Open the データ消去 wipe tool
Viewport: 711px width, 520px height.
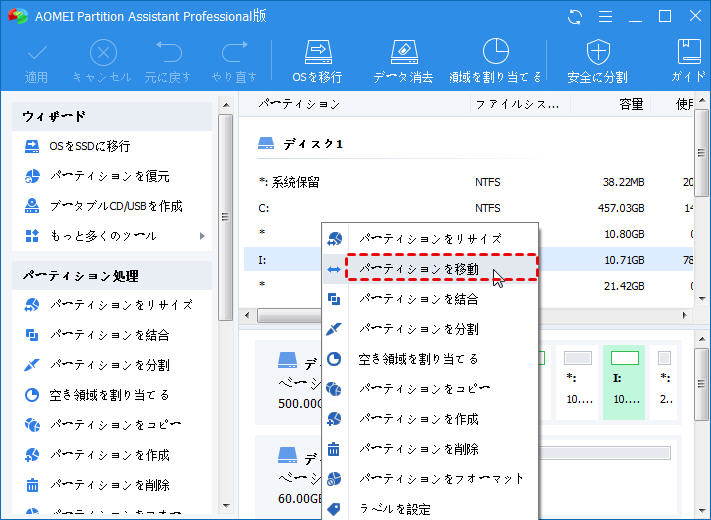pyautogui.click(x=403, y=61)
